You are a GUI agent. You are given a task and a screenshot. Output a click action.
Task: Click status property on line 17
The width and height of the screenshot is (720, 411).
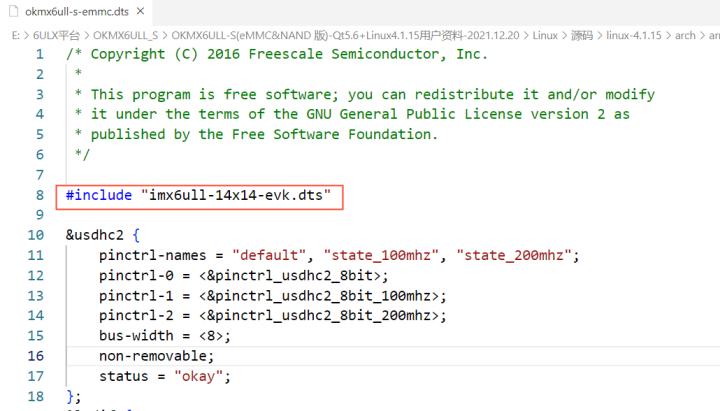(x=124, y=376)
